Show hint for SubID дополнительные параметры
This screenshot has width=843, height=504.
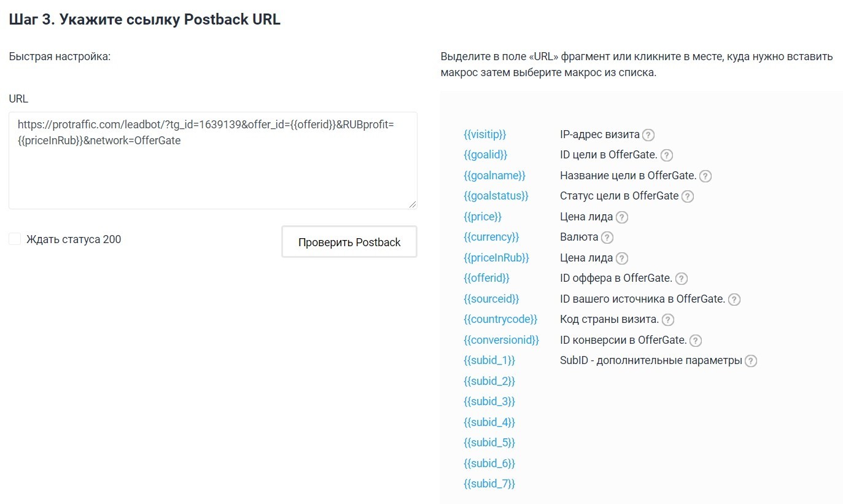click(x=751, y=361)
